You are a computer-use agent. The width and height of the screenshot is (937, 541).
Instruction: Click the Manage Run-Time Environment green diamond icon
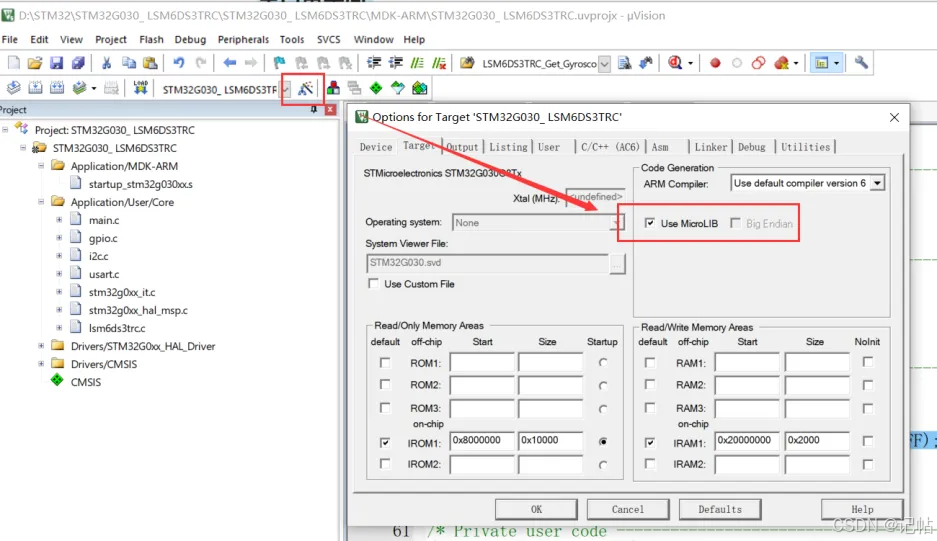coord(376,89)
